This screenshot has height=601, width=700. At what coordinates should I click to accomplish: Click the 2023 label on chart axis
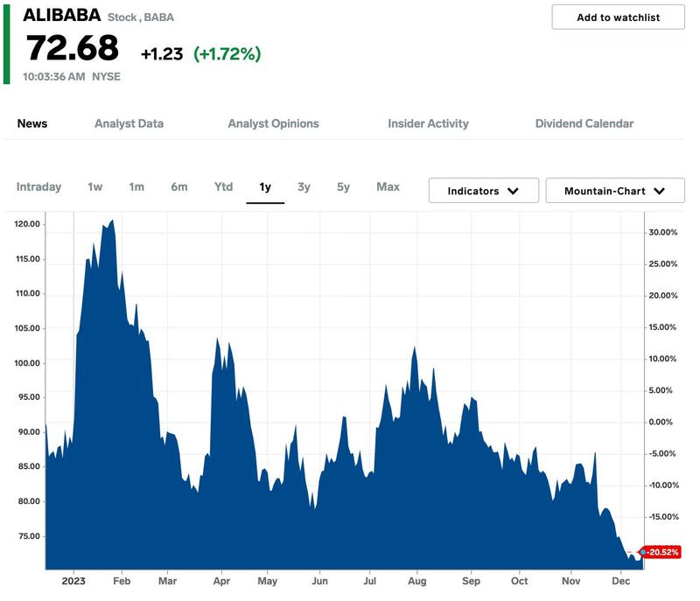coord(73,581)
